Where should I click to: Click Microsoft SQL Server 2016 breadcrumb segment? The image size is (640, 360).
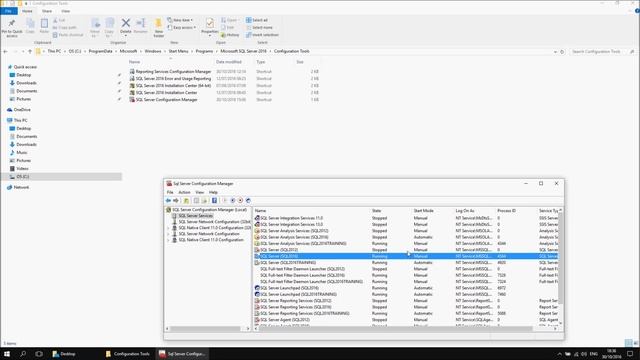pyautogui.click(x=243, y=51)
